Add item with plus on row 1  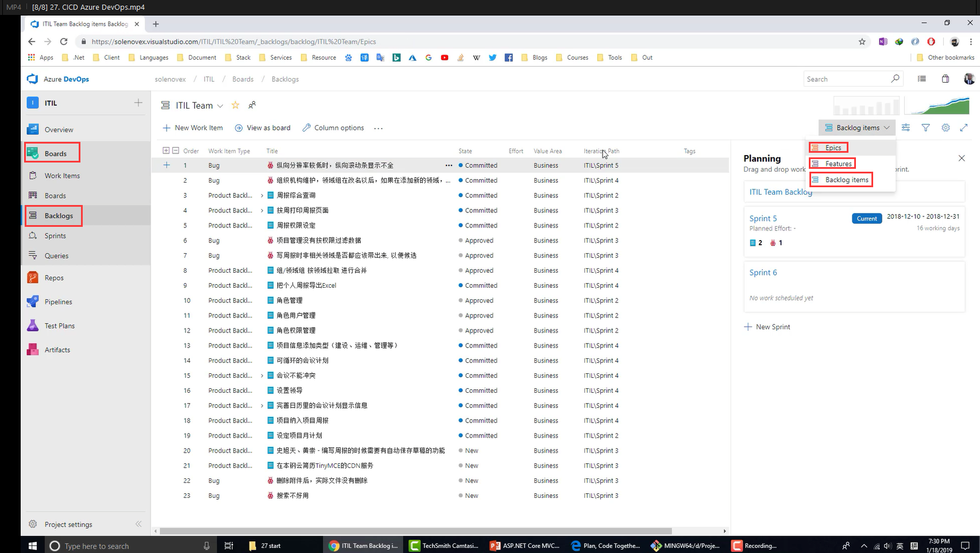pos(167,165)
